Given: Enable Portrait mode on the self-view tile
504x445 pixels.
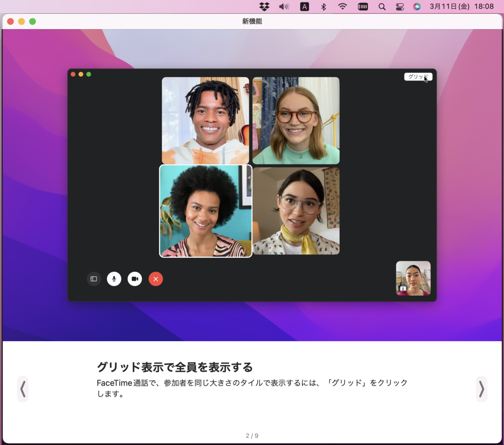Looking at the screenshot, I should point(403,288).
